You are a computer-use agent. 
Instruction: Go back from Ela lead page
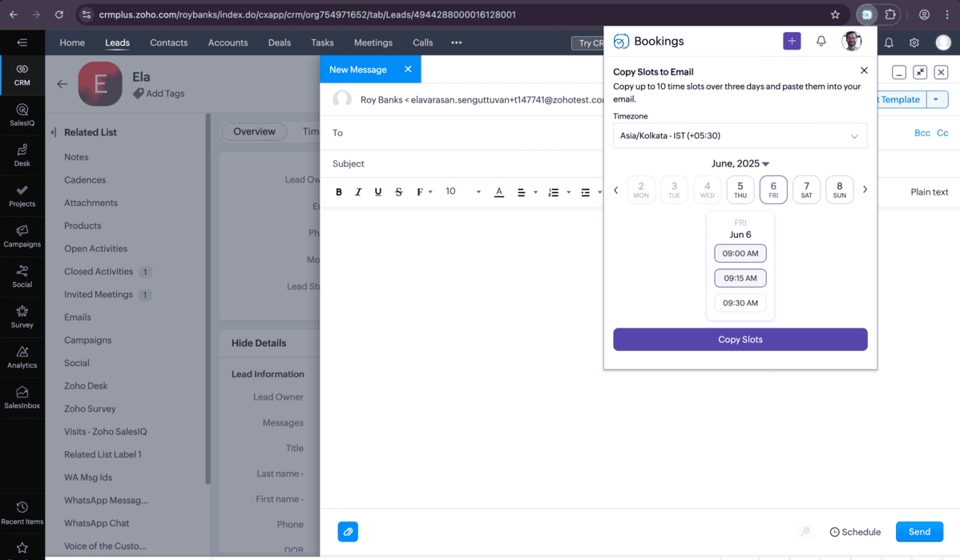click(63, 84)
